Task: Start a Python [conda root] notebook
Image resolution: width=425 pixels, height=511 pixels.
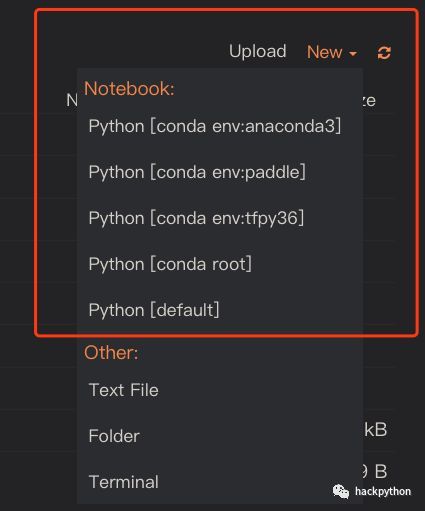Action: [x=170, y=264]
